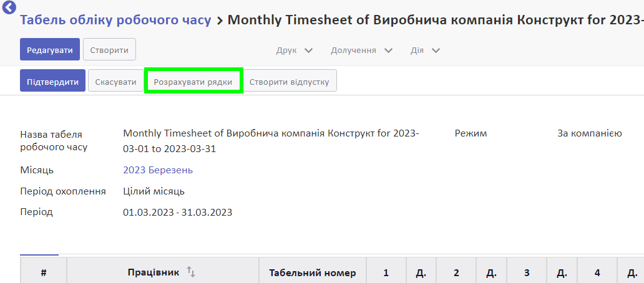Click the circular back arrow icon
This screenshot has height=283, width=644.
point(9,7)
